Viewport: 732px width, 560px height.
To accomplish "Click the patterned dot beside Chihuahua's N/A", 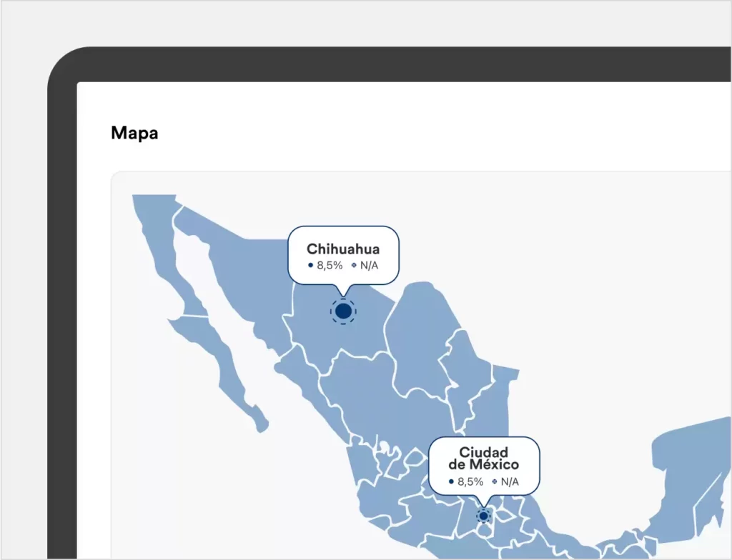I will [353, 265].
